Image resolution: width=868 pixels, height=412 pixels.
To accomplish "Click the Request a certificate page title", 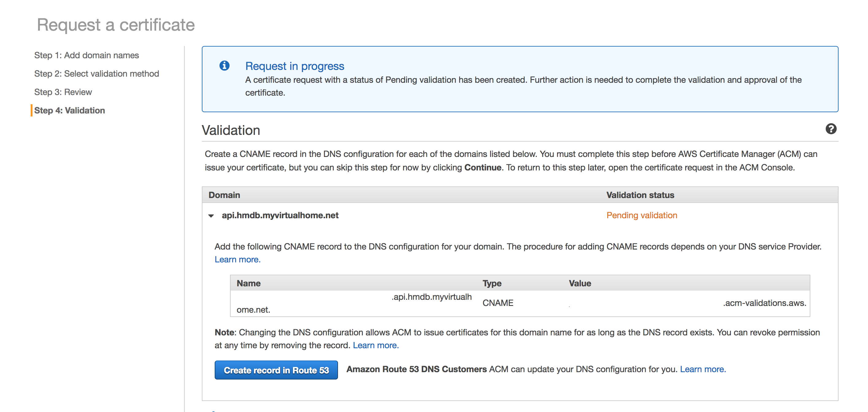I will (x=116, y=25).
